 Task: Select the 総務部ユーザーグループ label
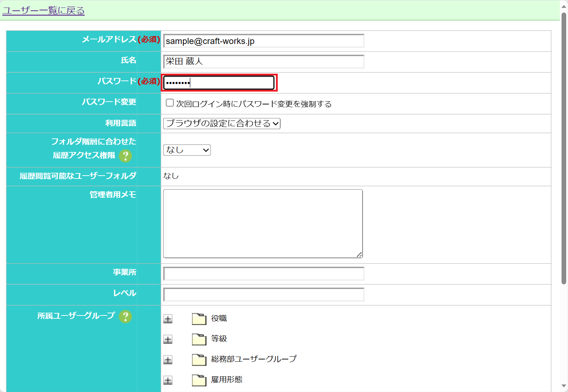tap(254, 359)
